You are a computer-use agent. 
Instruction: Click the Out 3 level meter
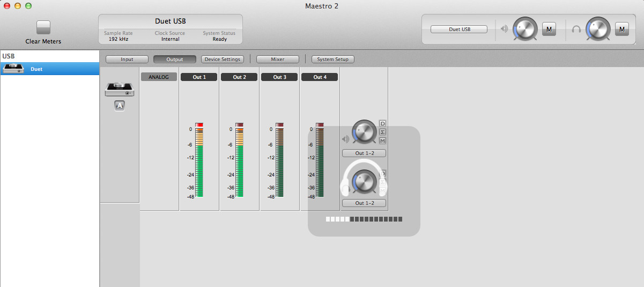(279, 163)
